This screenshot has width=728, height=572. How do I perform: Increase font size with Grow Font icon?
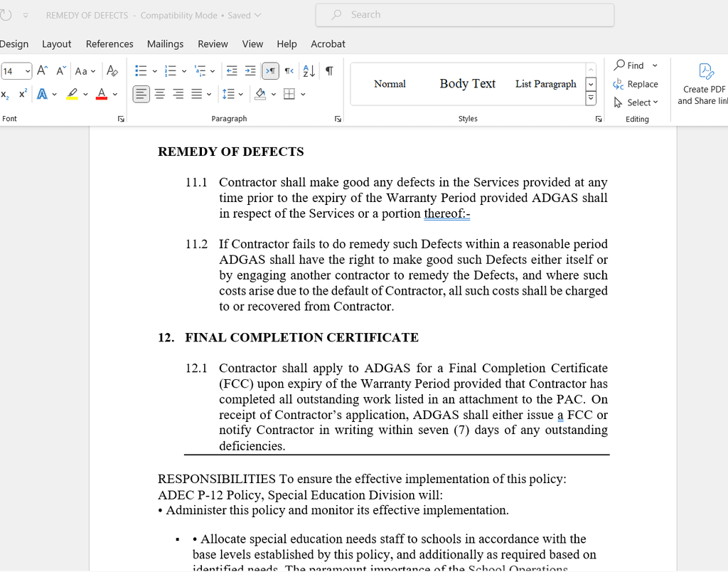(42, 70)
